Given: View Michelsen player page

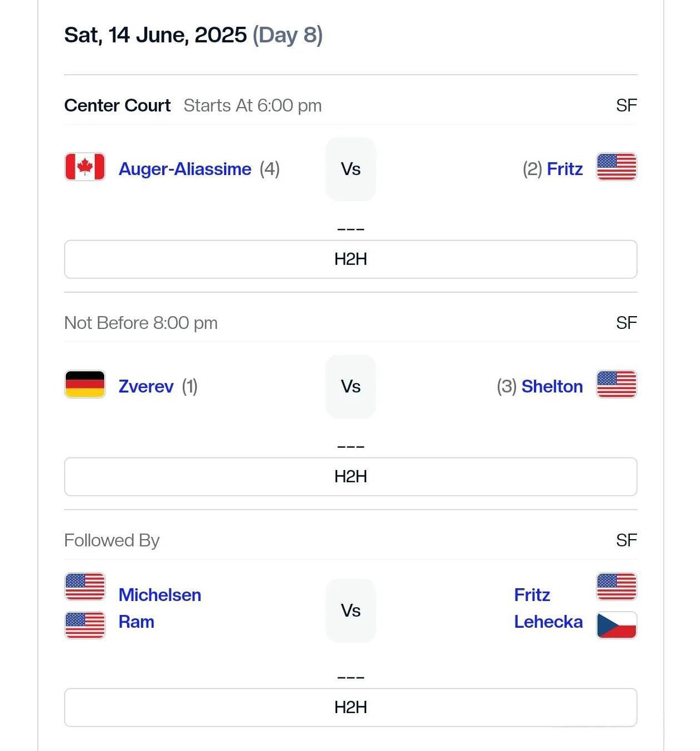Looking at the screenshot, I should pyautogui.click(x=160, y=595).
